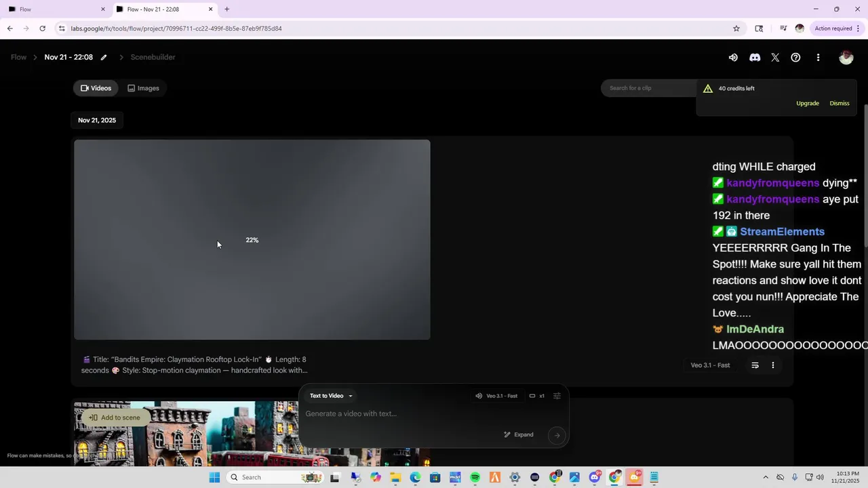Reload the page in Chrome

click(x=43, y=28)
